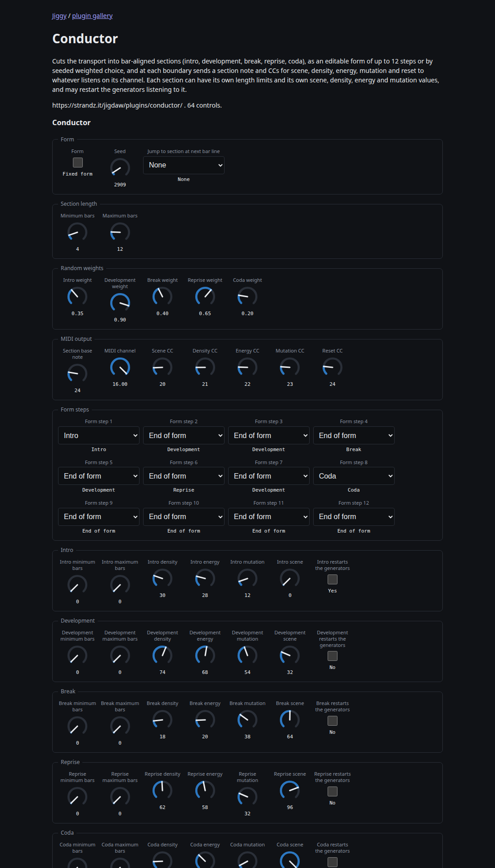The width and height of the screenshot is (495, 868).
Task: Click the Intro density knob
Action: [x=162, y=579]
